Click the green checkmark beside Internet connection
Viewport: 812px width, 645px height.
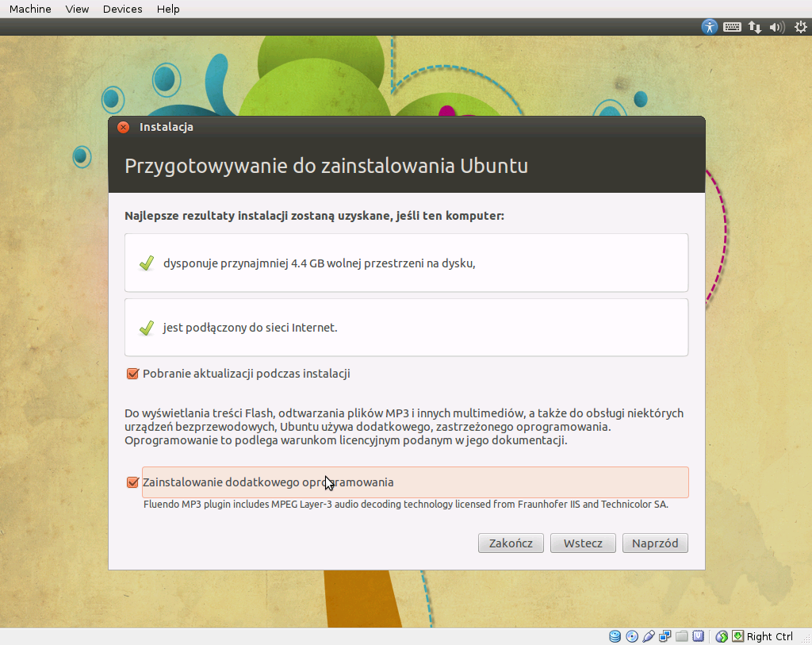tap(147, 328)
